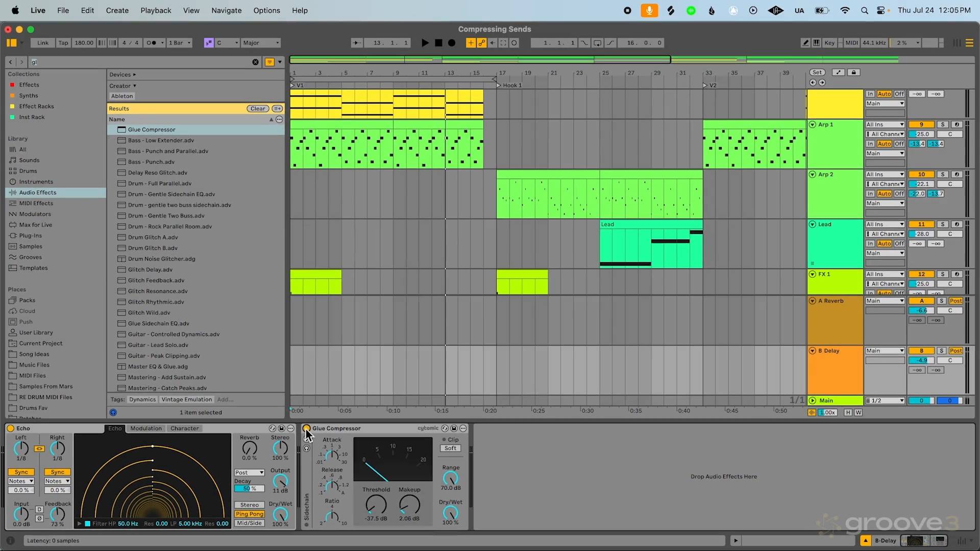Toggle the metronome button
The height and width of the screenshot is (551, 980).
[x=152, y=43]
